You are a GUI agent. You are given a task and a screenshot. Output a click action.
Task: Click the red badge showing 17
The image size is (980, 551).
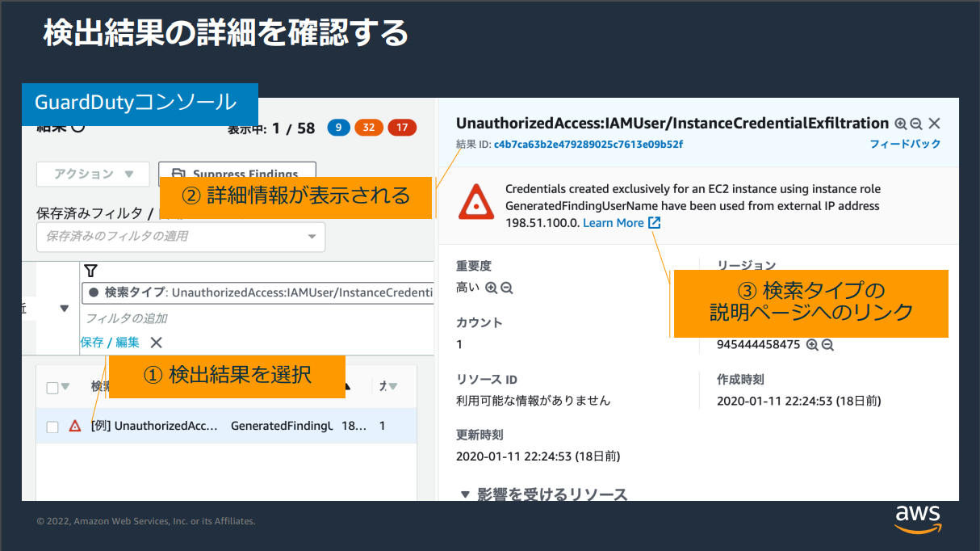[x=401, y=128]
